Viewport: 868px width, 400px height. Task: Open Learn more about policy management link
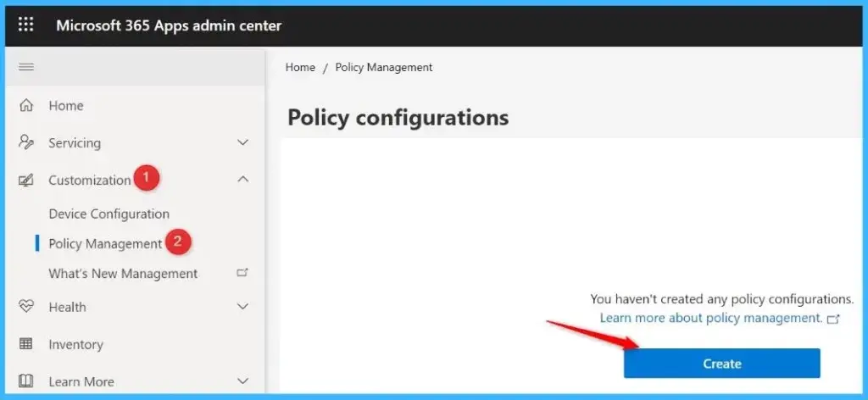(x=711, y=318)
